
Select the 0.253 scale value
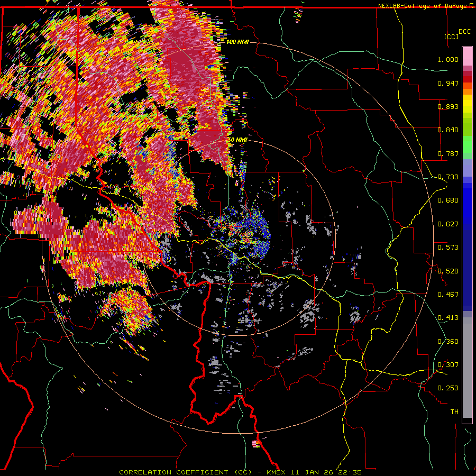pyautogui.click(x=448, y=388)
